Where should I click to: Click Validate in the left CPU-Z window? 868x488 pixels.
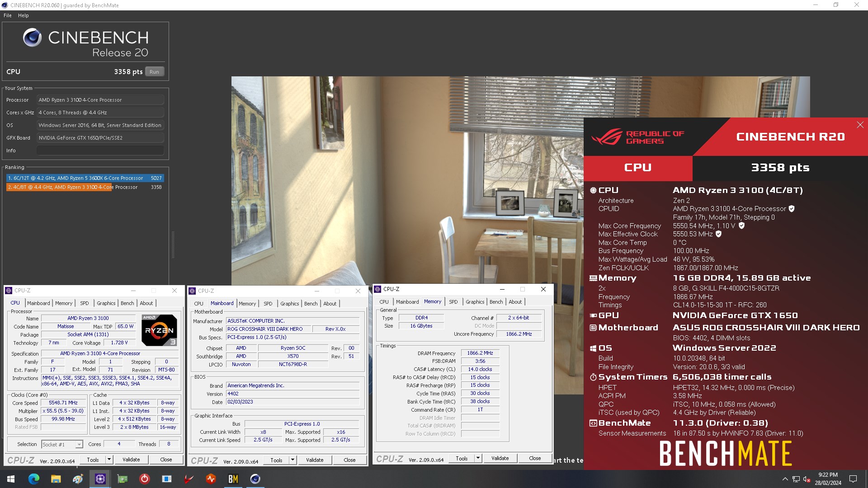coord(131,460)
